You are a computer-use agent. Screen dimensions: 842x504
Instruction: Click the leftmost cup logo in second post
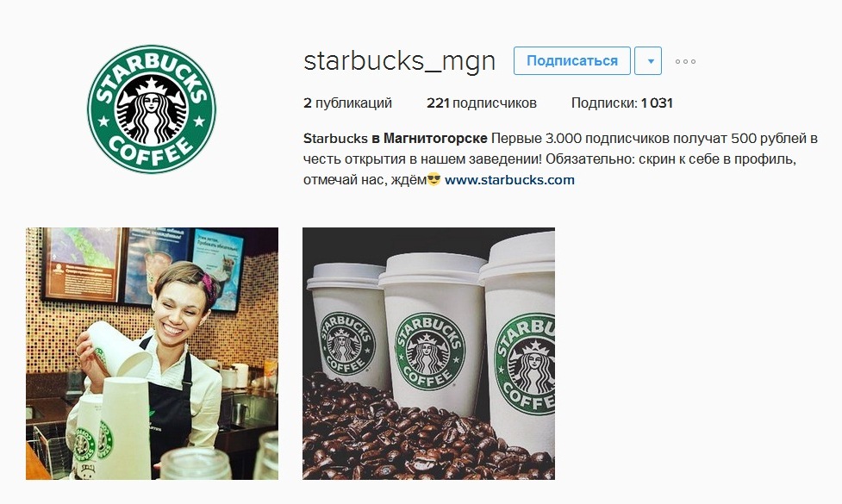pyautogui.click(x=346, y=344)
